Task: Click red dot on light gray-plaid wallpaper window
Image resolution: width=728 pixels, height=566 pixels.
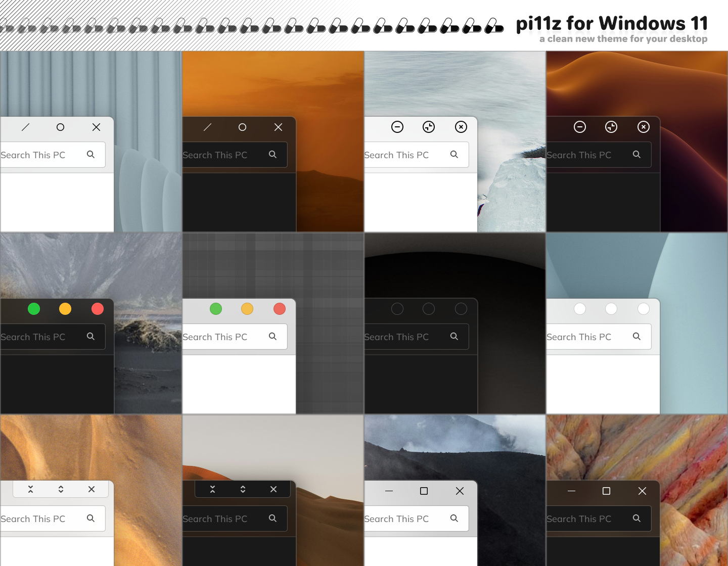Action: [x=280, y=309]
